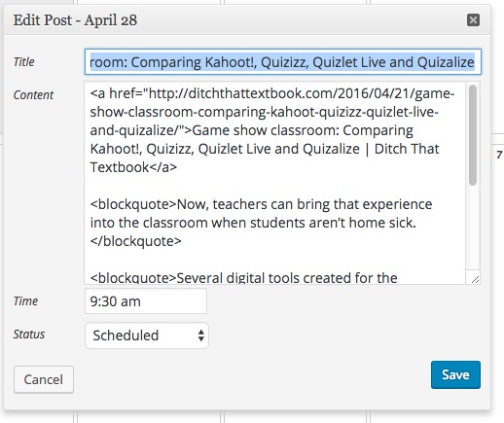Viewport: 504px width, 423px height.
Task: Click the Time field label
Action: pyautogui.click(x=25, y=301)
